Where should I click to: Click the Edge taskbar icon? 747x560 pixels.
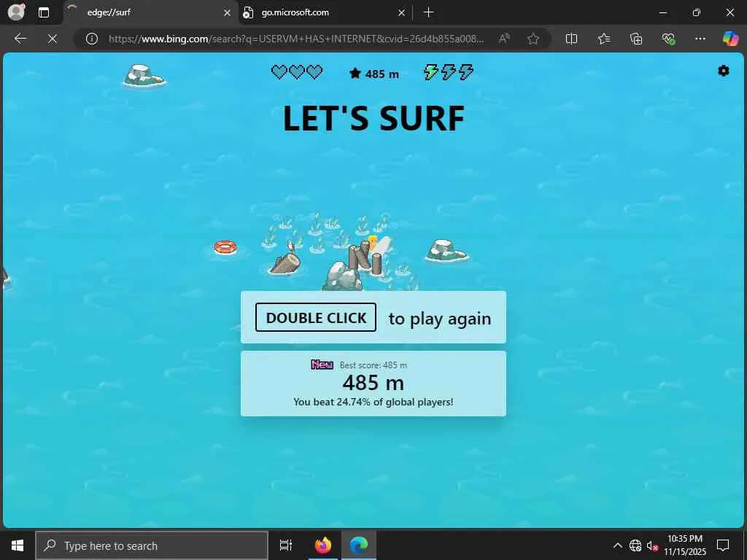(359, 545)
